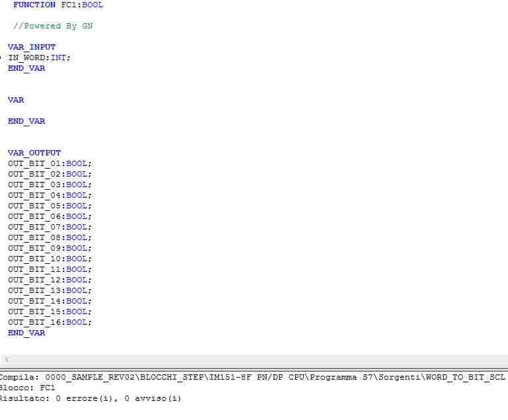The image size is (508, 420).
Task: Select line OUT_BIT_16:BOOL;
Action: (50, 322)
